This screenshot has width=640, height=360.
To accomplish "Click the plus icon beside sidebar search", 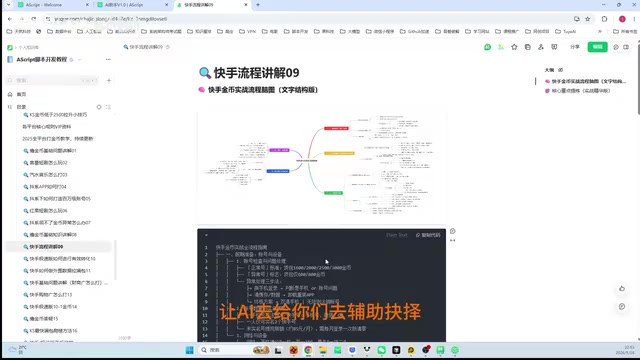I will pyautogui.click(x=109, y=80).
